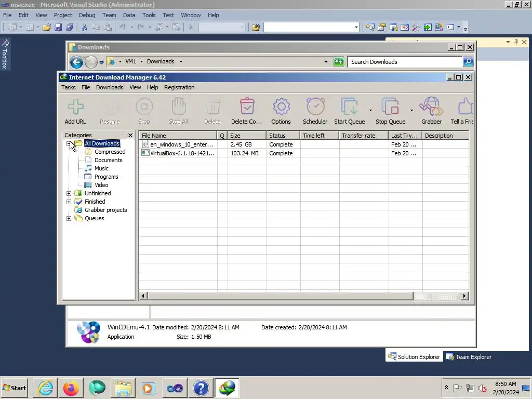Click the Transfer rate column header

[x=364, y=136]
